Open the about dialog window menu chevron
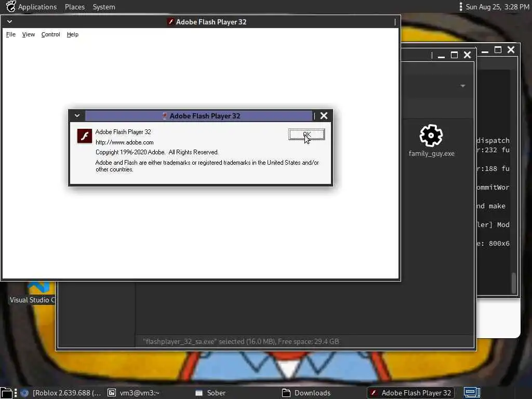This screenshot has height=399, width=532. click(77, 116)
